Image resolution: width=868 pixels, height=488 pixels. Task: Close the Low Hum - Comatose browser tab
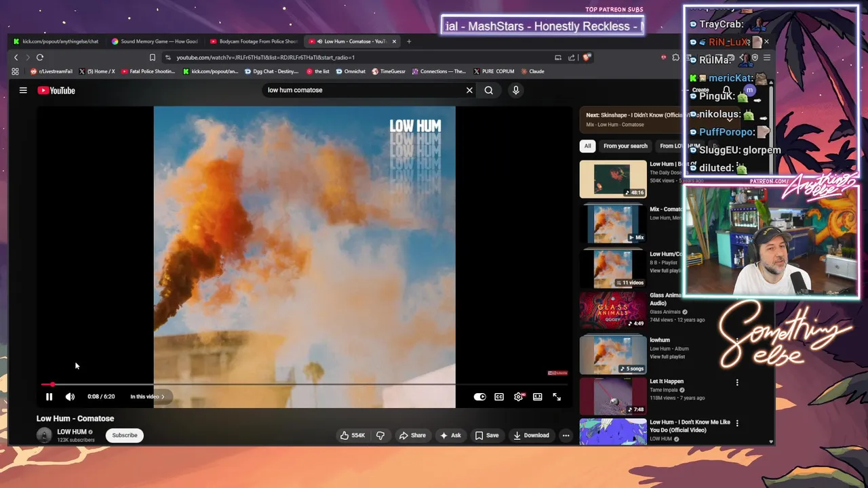[395, 41]
